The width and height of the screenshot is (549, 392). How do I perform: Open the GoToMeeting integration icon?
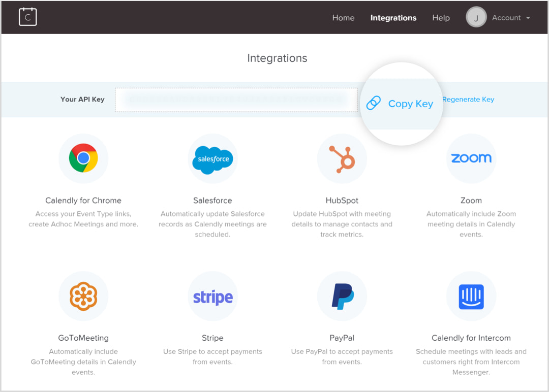coord(83,296)
